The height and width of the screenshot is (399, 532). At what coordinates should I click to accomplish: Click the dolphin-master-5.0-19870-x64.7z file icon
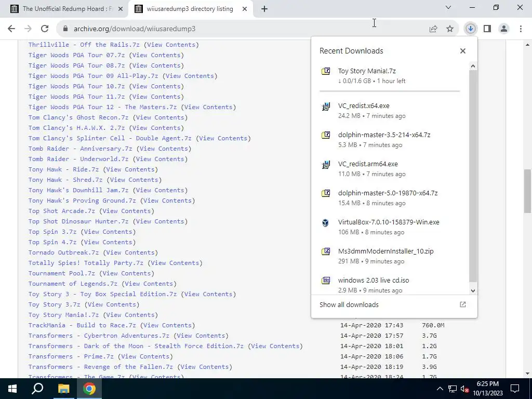pyautogui.click(x=326, y=193)
